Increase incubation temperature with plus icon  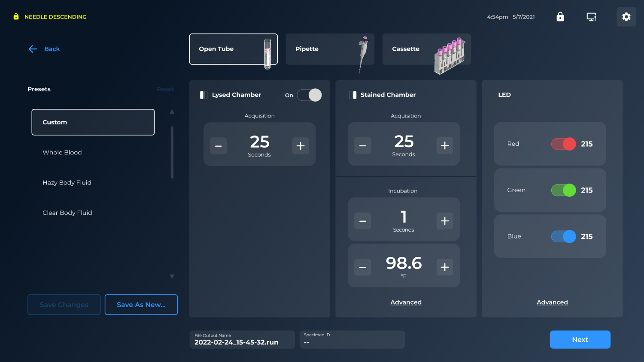(x=445, y=267)
